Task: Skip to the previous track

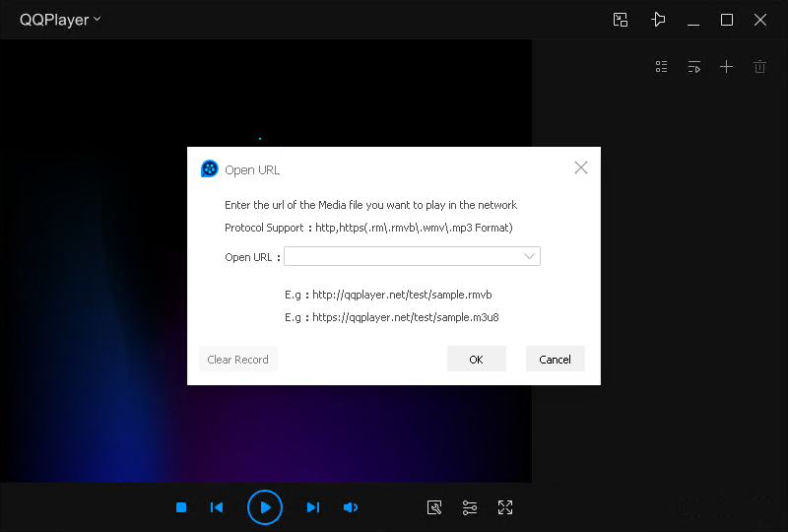Action: pos(217,507)
